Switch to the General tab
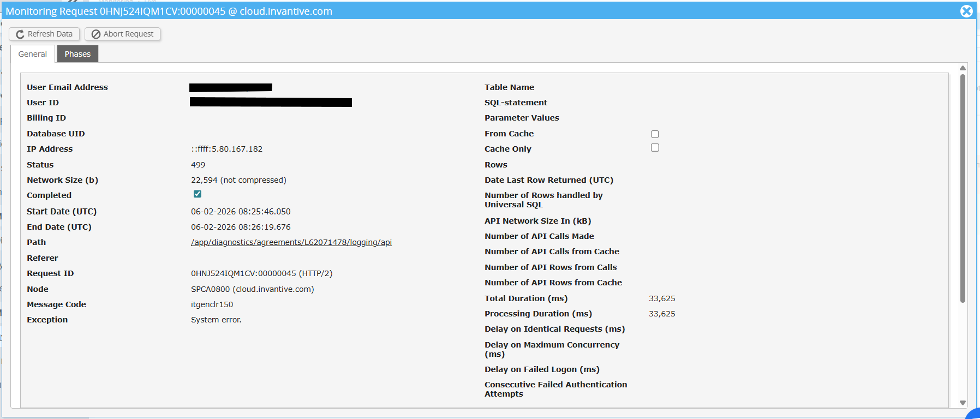Image resolution: width=980 pixels, height=419 pixels. point(33,54)
